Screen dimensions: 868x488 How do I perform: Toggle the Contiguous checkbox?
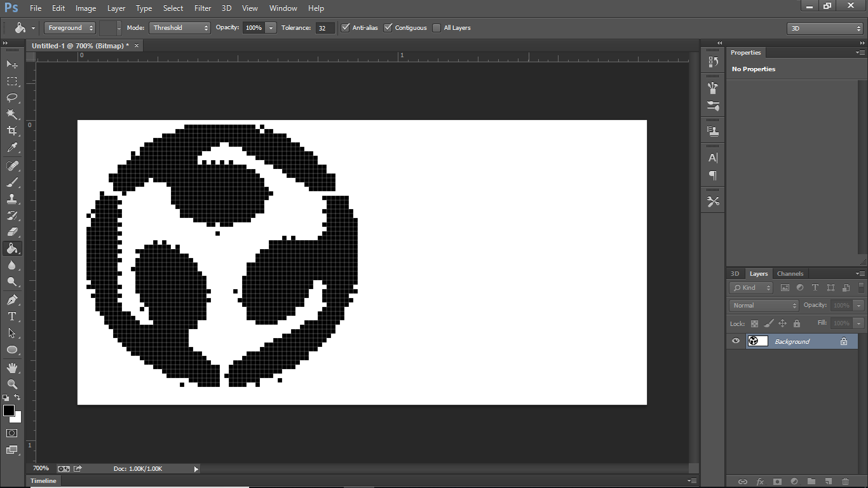tap(388, 28)
